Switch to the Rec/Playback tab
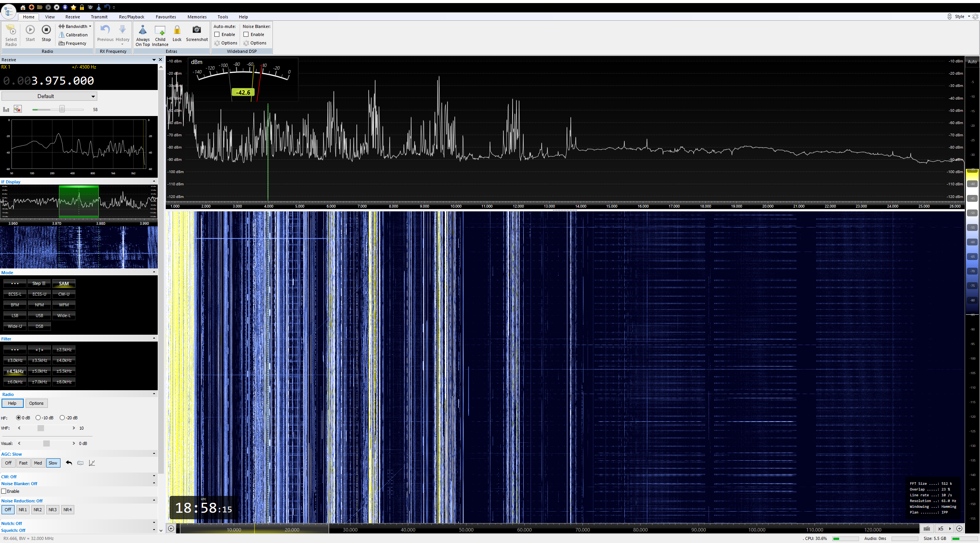The width and height of the screenshot is (980, 543). pyautogui.click(x=131, y=17)
